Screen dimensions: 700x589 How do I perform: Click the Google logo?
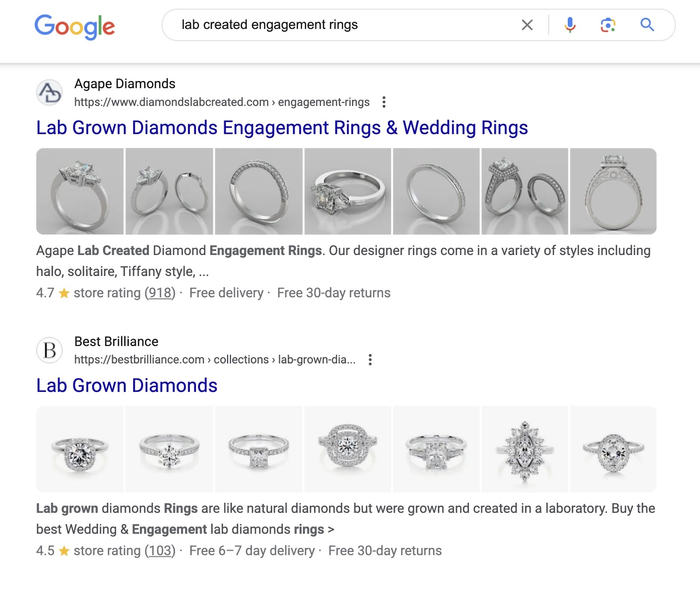tap(74, 27)
